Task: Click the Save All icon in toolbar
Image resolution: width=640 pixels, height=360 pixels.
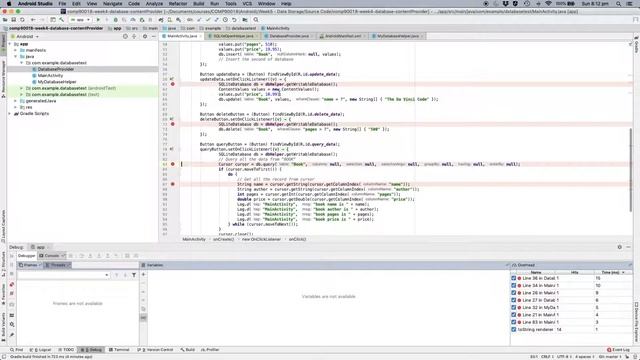Action: click(x=13, y=20)
